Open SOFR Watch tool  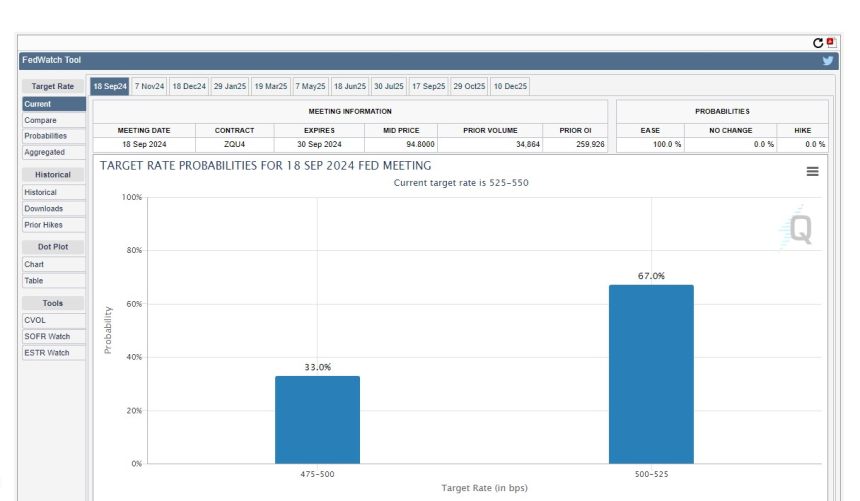coord(47,336)
